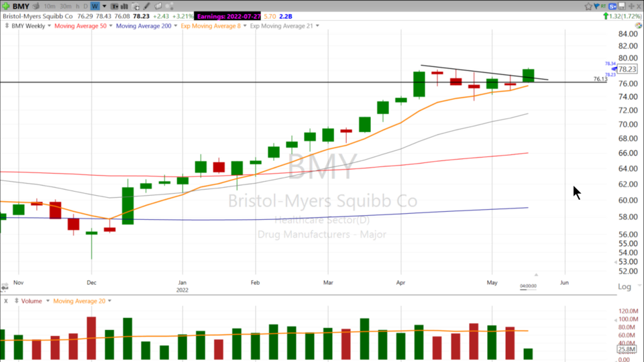This screenshot has height=362, width=644.
Task: Open the pencil drawing tools
Action: [147, 6]
